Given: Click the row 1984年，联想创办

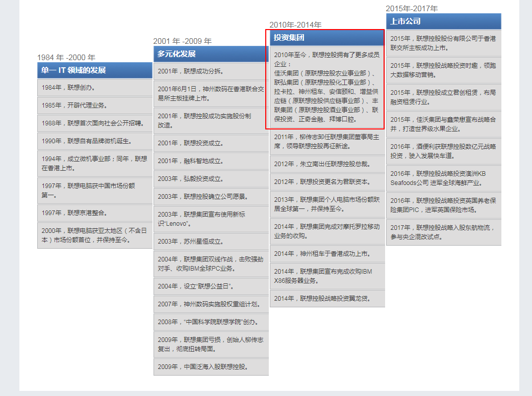Looking at the screenshot, I should coord(95,88).
